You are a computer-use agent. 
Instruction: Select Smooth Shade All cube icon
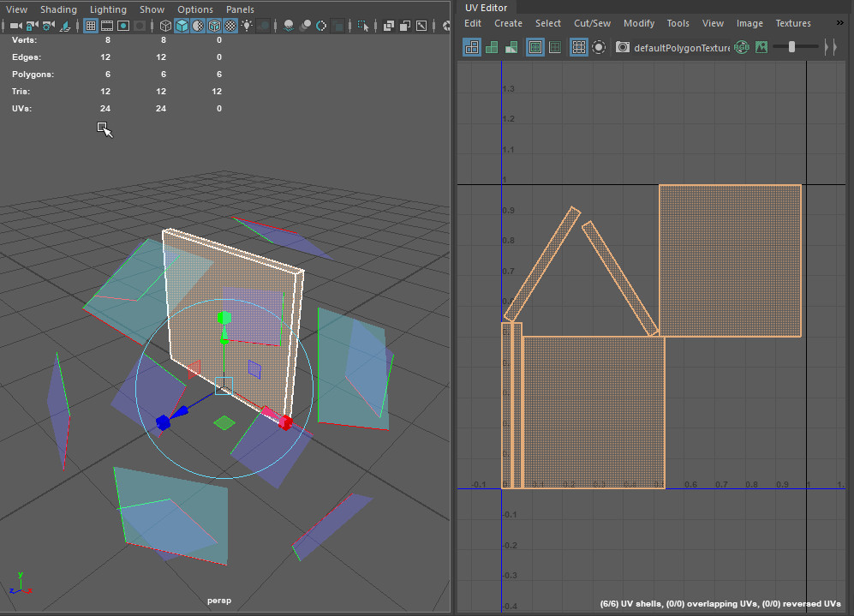click(182, 26)
